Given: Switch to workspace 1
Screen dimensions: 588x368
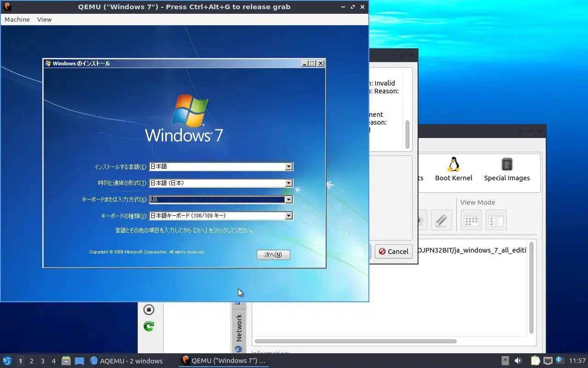Looking at the screenshot, I should [x=20, y=361].
